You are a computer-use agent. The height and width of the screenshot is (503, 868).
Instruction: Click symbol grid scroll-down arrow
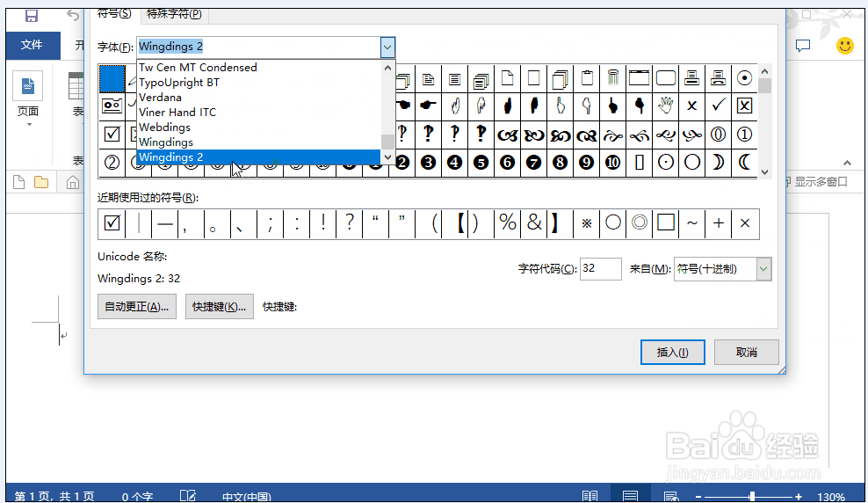764,171
